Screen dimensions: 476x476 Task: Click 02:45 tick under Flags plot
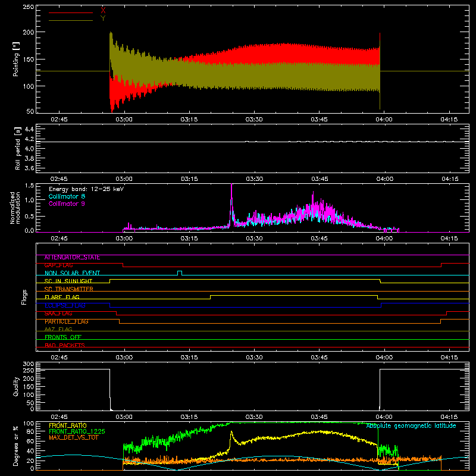pyautogui.click(x=59, y=358)
